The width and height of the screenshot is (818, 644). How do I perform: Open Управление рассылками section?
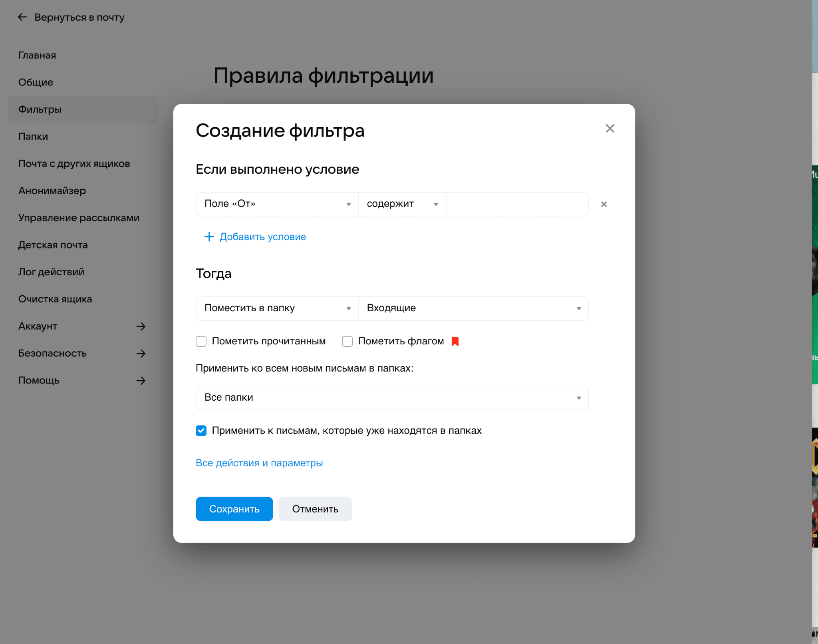coord(79,218)
